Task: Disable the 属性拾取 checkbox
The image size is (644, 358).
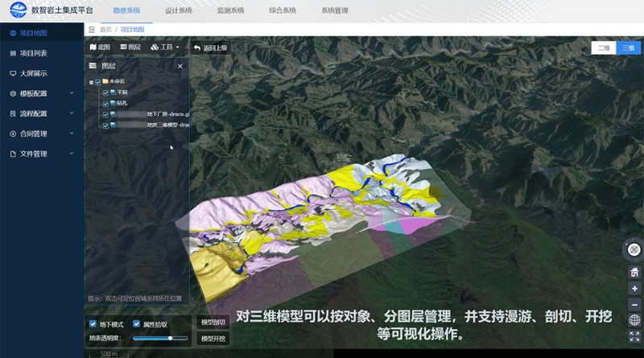Action: [x=136, y=324]
